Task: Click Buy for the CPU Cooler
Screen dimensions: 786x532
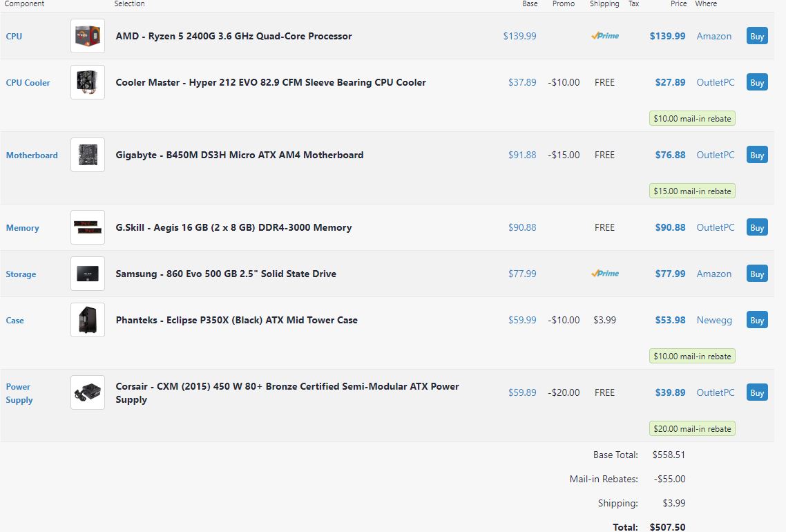Action: click(757, 82)
